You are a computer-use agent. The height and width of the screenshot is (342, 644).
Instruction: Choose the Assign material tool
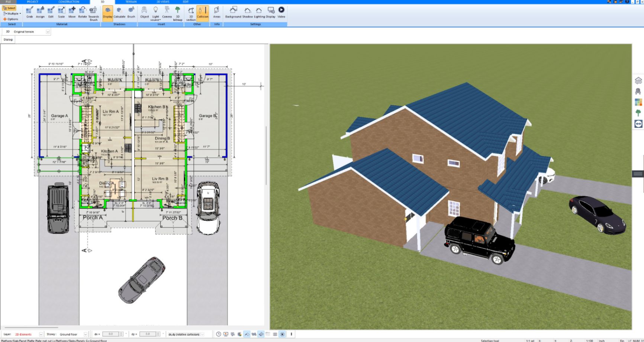pos(40,12)
